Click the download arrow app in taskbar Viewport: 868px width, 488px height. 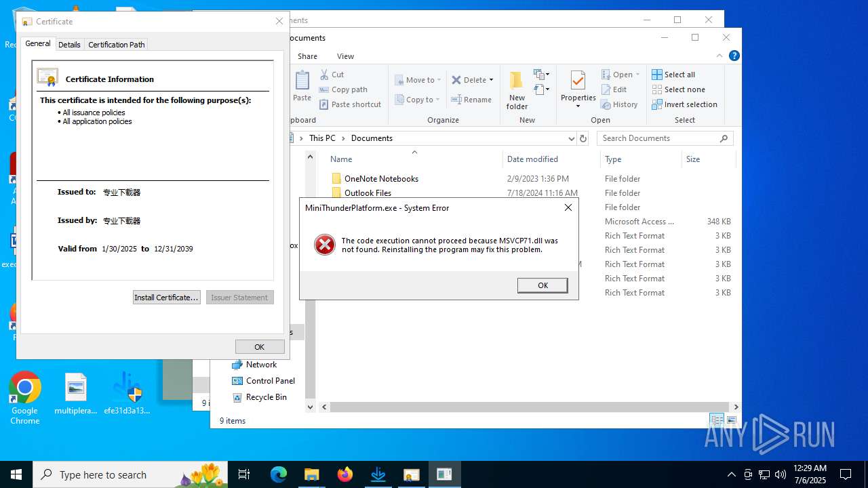[378, 474]
